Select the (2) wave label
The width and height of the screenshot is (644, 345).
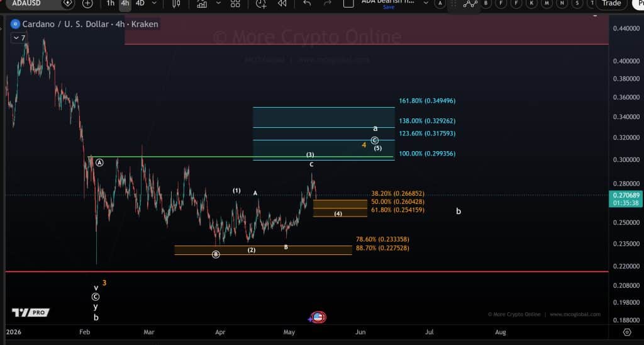tap(252, 250)
